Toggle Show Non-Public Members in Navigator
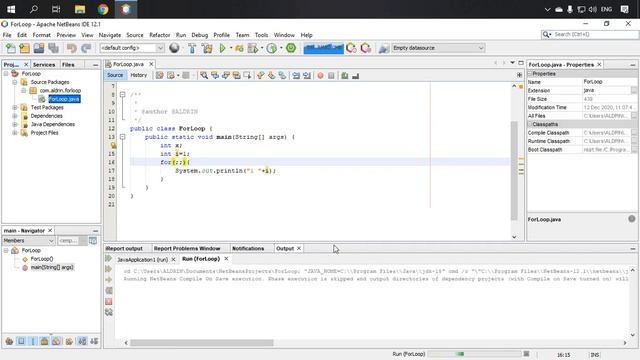Screen dimensions: 640x360 coord(45,341)
